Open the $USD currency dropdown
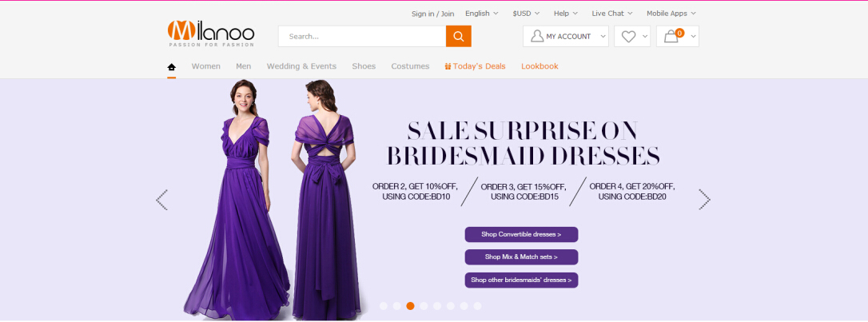Viewport: 868px width, 322px height. click(x=526, y=13)
